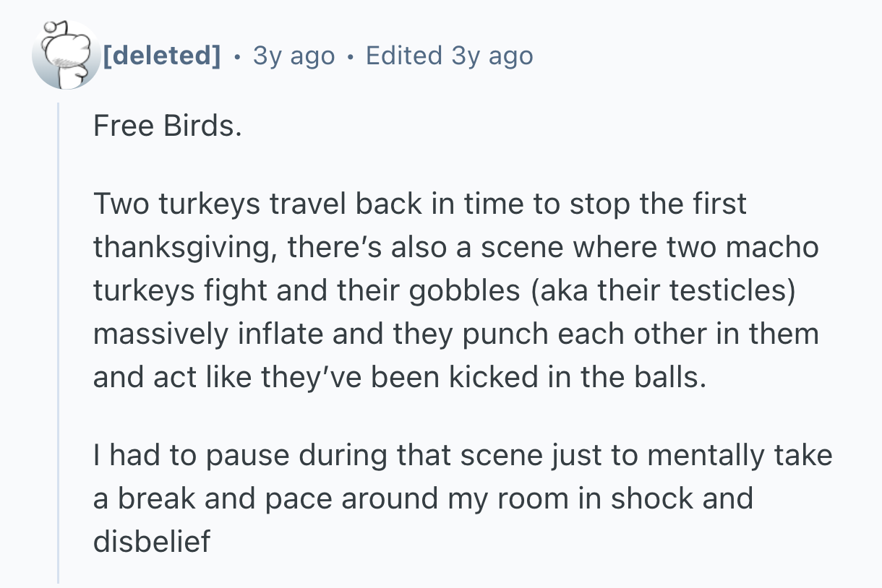The image size is (882, 588).
Task: Click the deleted user's Snoo avatar
Action: tap(65, 56)
